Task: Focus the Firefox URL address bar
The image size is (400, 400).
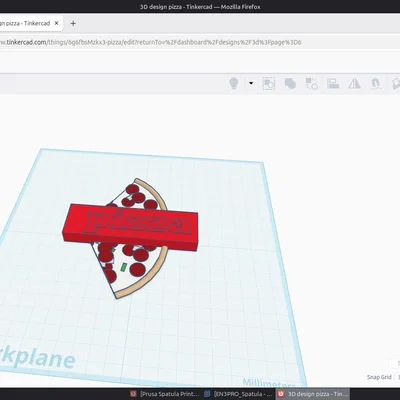Action: click(x=200, y=42)
